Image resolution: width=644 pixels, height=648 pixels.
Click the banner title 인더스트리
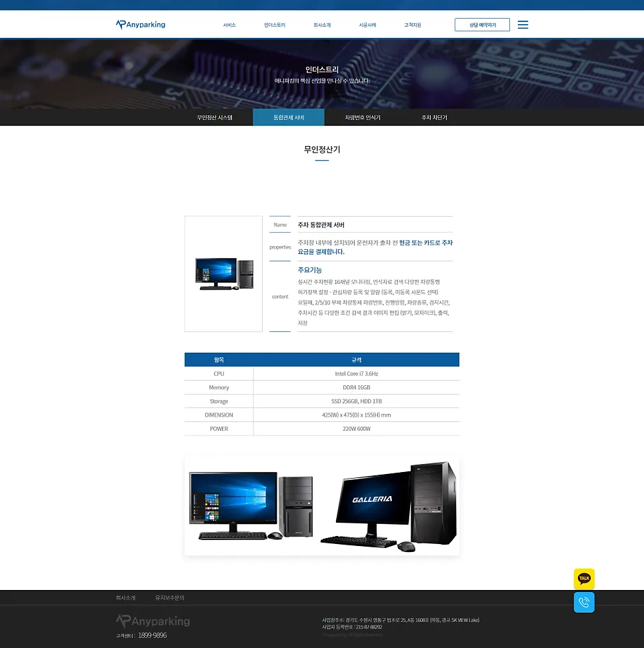coord(322,69)
